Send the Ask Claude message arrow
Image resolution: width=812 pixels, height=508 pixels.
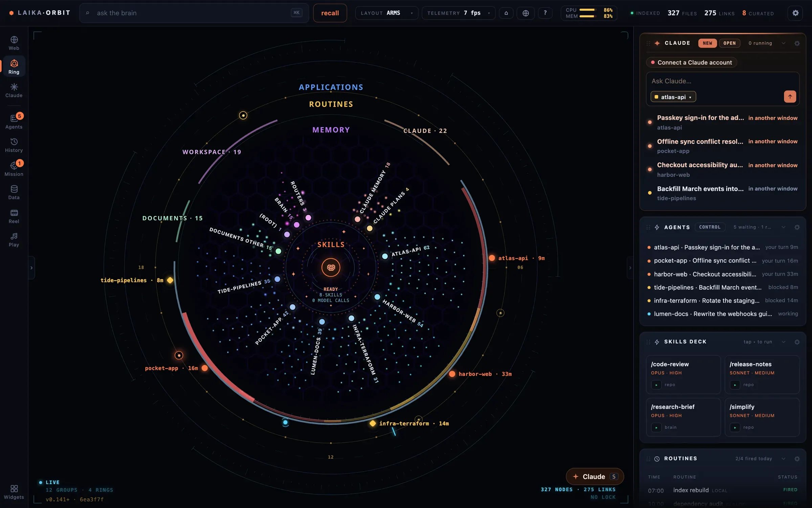(790, 97)
